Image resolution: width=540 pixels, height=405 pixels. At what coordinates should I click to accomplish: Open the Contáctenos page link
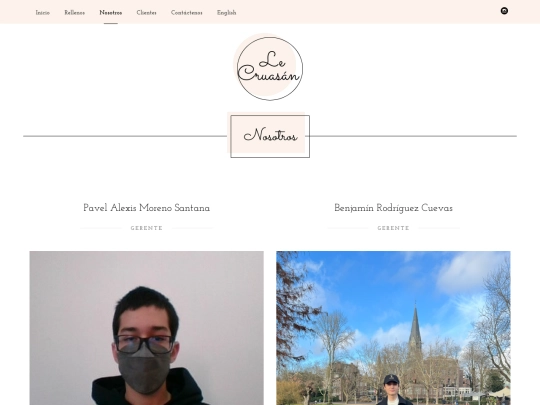[187, 13]
